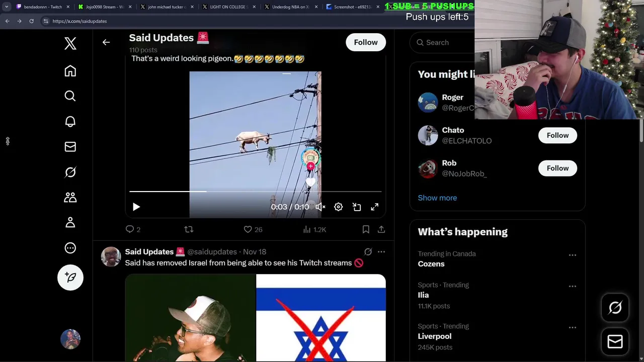Open Grok from the left sidebar
The width and height of the screenshot is (644, 362).
coord(70,172)
